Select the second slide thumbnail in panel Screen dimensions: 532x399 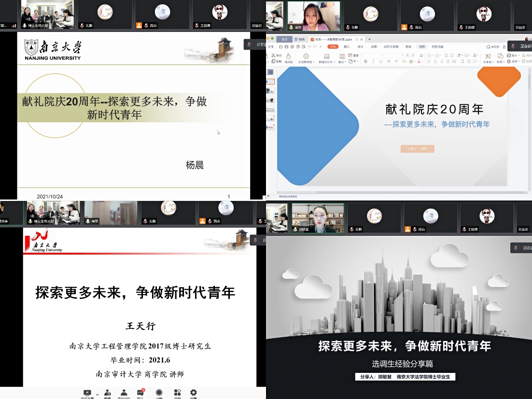(271, 91)
